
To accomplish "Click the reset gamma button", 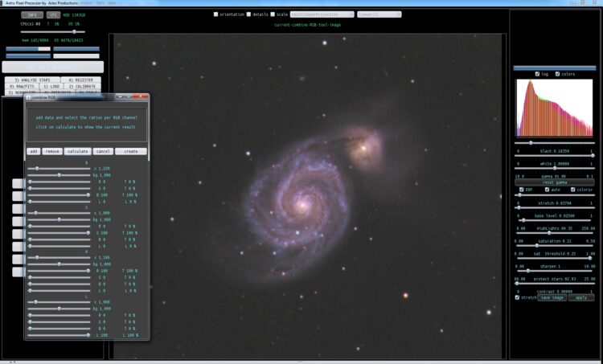I will pos(555,182).
